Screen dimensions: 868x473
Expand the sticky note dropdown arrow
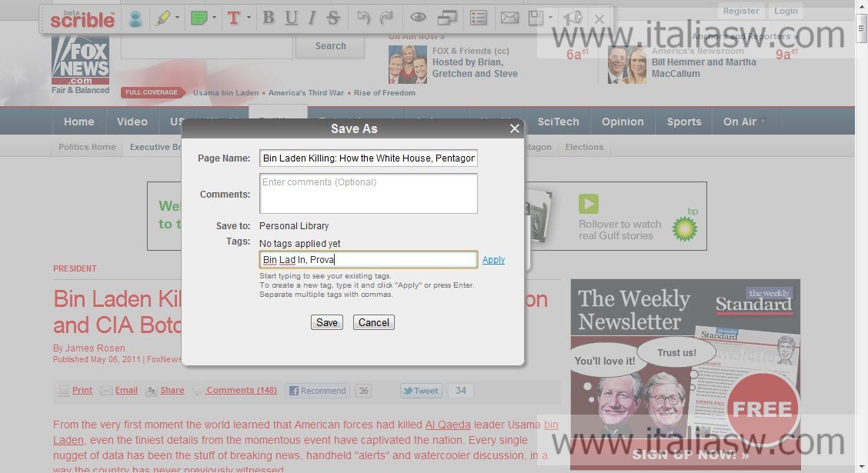tap(214, 18)
